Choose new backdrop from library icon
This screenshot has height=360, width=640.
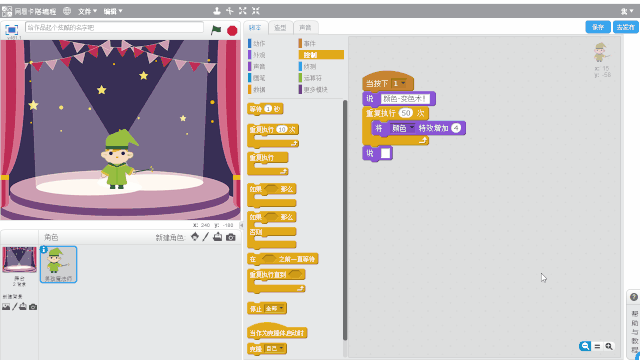point(6,307)
